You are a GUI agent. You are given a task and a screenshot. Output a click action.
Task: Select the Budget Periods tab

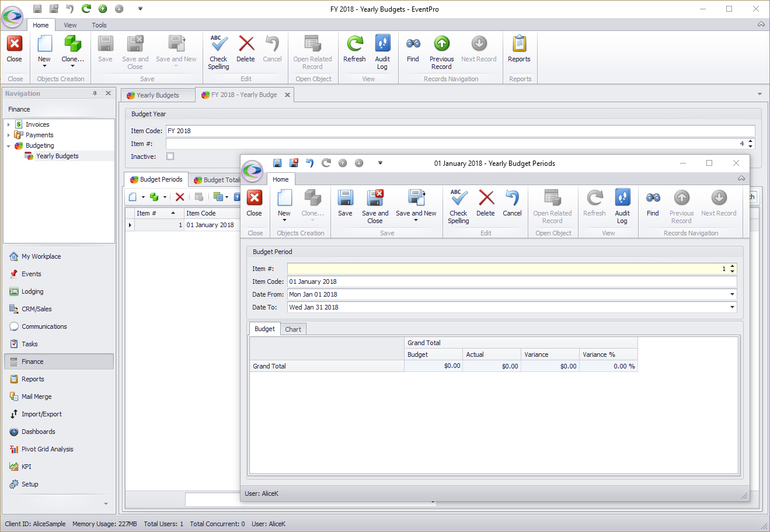156,179
